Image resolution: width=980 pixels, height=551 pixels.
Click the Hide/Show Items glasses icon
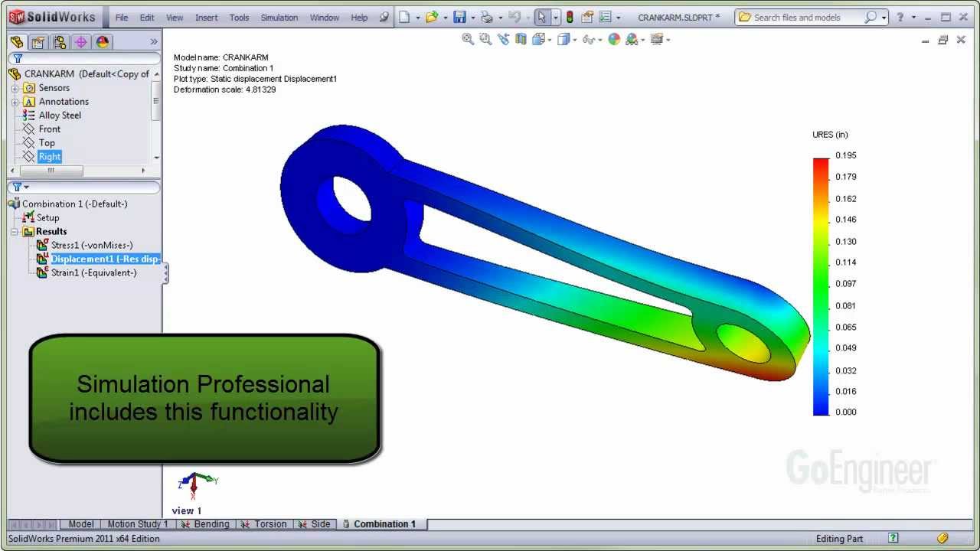click(x=588, y=40)
